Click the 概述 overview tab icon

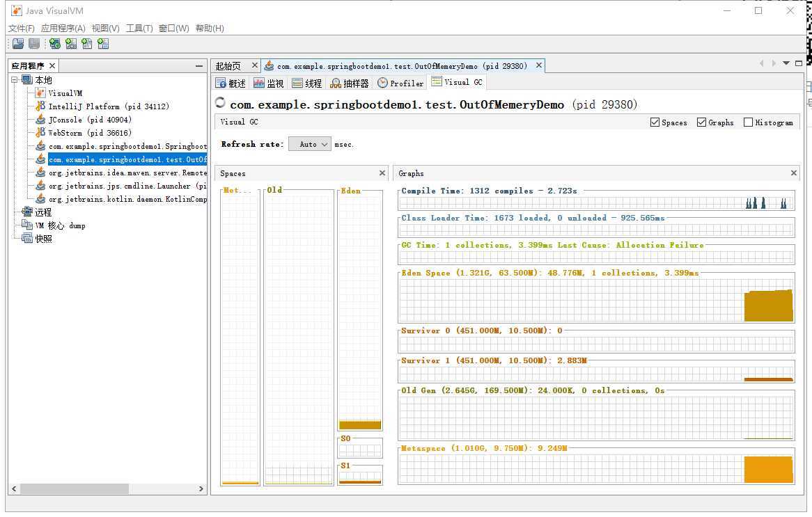[x=221, y=83]
